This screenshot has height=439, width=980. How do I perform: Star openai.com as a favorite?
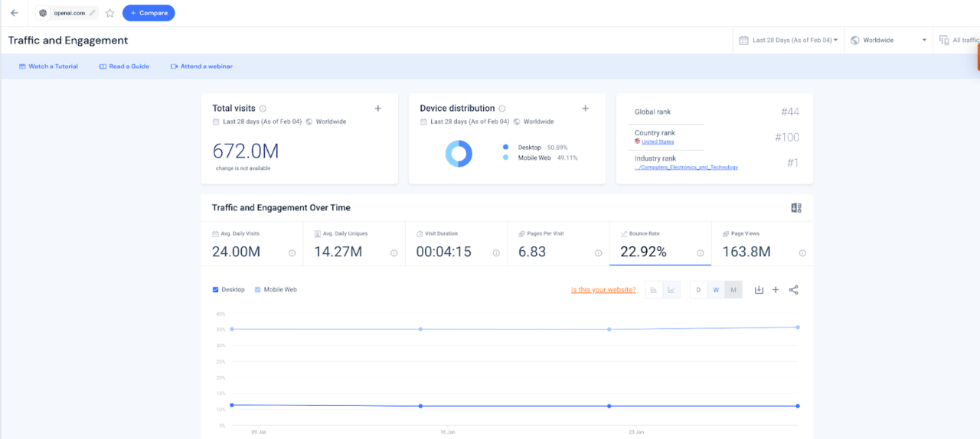[x=109, y=13]
